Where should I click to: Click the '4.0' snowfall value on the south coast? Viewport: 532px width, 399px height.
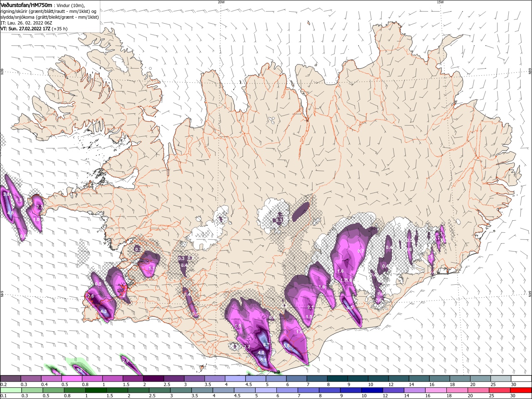(x=261, y=352)
